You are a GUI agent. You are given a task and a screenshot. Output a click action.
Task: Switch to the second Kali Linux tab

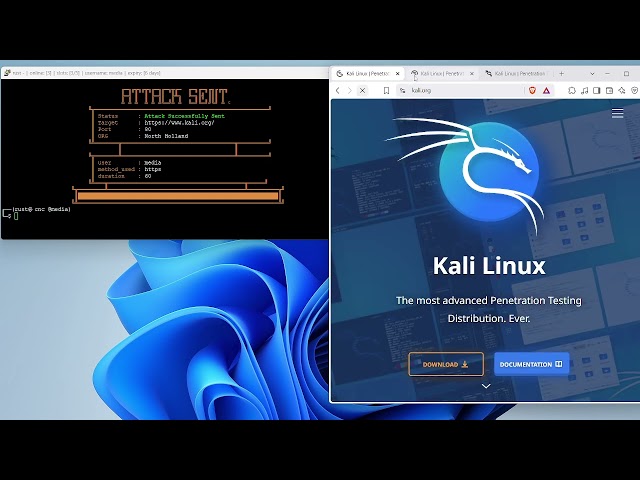click(442, 73)
